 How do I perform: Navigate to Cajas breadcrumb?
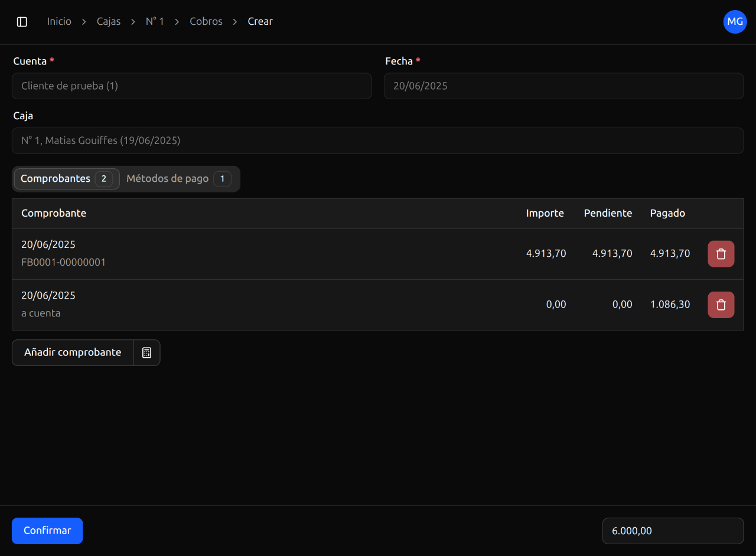click(x=109, y=22)
